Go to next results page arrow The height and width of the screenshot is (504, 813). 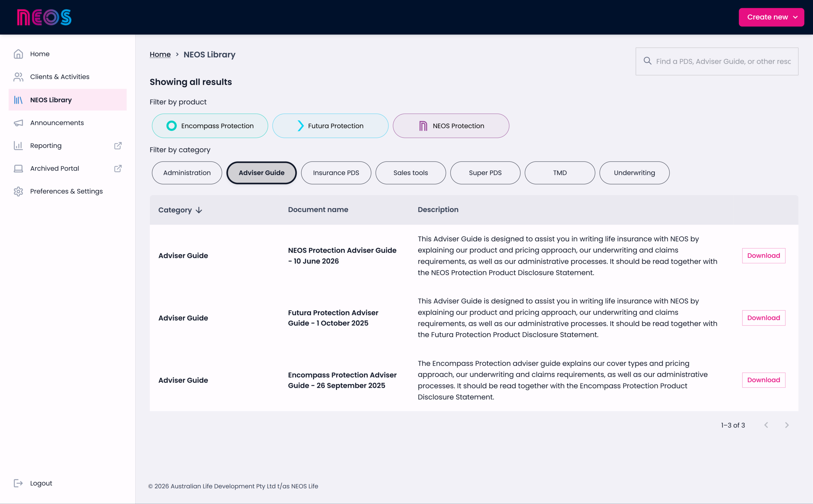pyautogui.click(x=787, y=425)
